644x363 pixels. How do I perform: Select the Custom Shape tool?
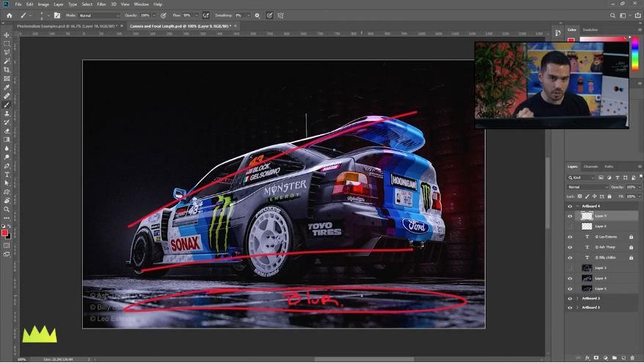tap(7, 191)
